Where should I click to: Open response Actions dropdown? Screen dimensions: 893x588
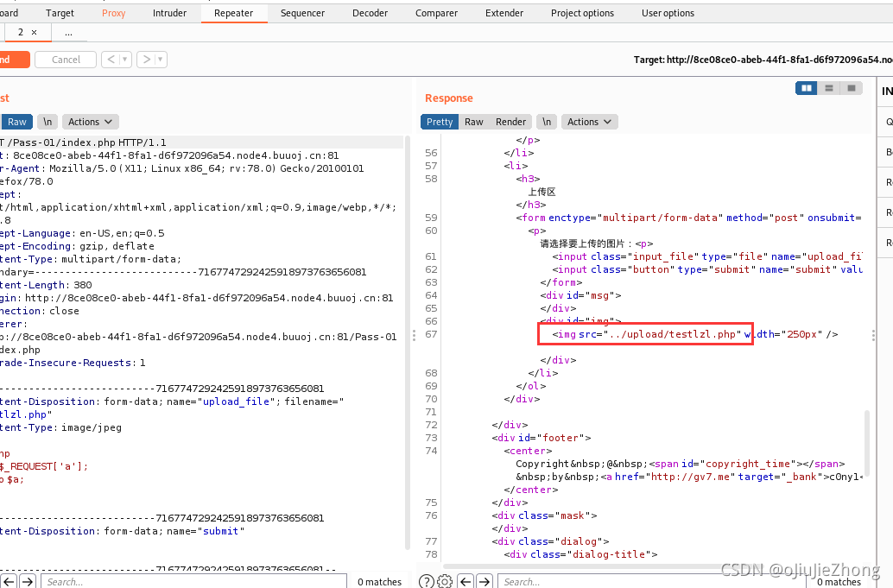coord(589,122)
